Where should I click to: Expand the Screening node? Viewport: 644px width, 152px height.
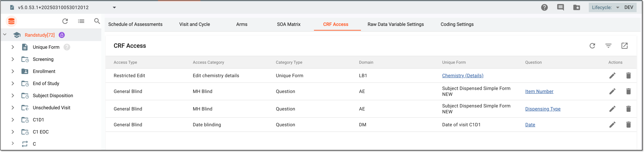point(13,59)
